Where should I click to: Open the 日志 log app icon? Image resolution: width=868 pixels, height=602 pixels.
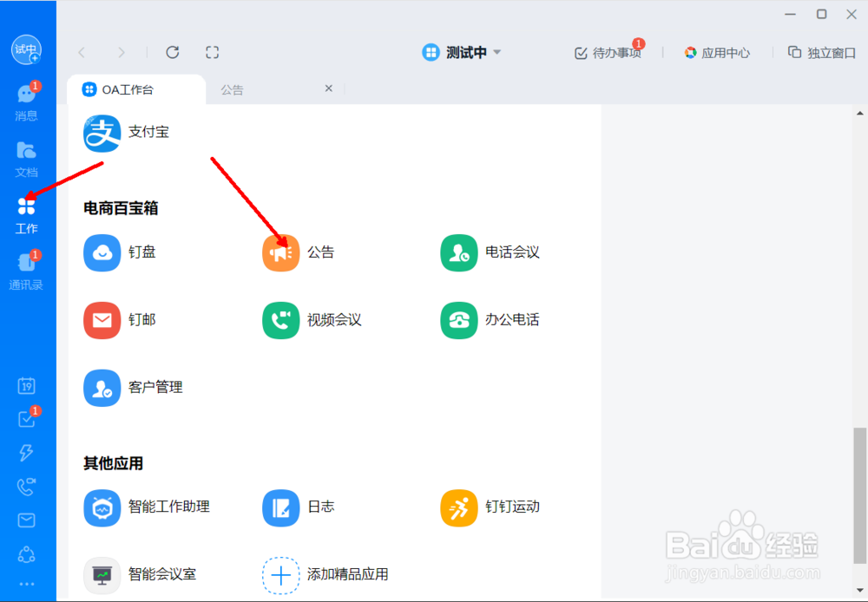280,507
